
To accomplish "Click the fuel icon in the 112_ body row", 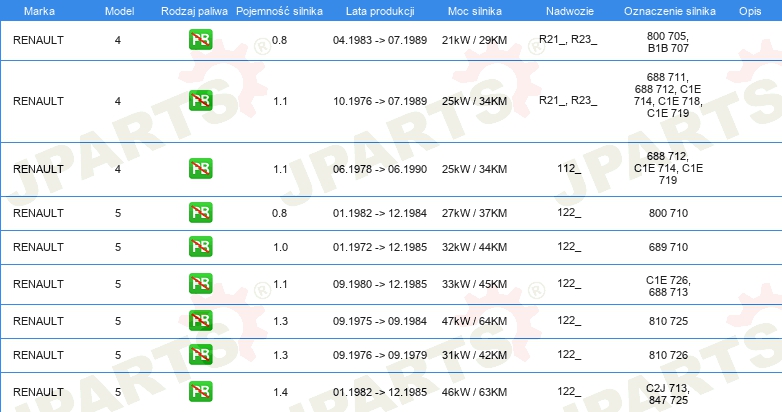I will [200, 169].
